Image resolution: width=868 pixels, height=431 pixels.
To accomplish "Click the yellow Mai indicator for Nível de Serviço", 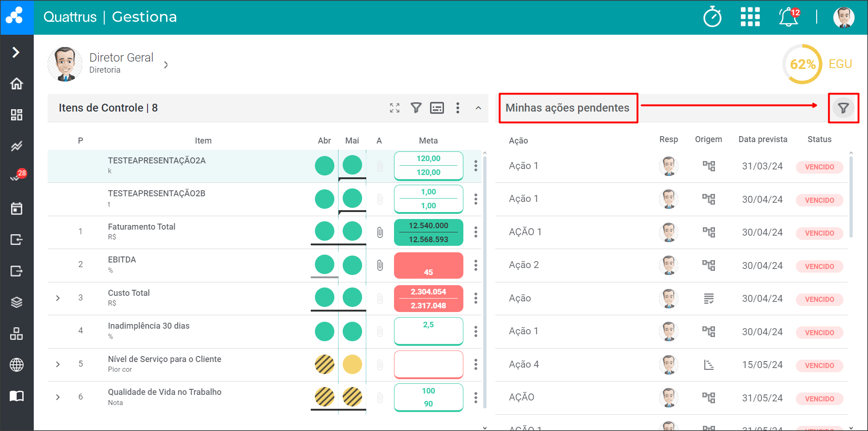I will pyautogui.click(x=352, y=364).
